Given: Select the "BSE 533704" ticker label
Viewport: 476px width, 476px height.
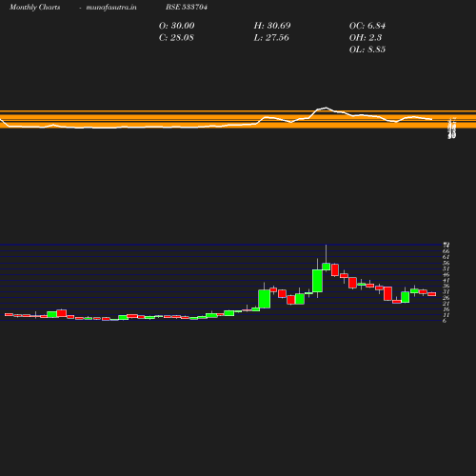Looking at the screenshot, I should pos(187,7).
